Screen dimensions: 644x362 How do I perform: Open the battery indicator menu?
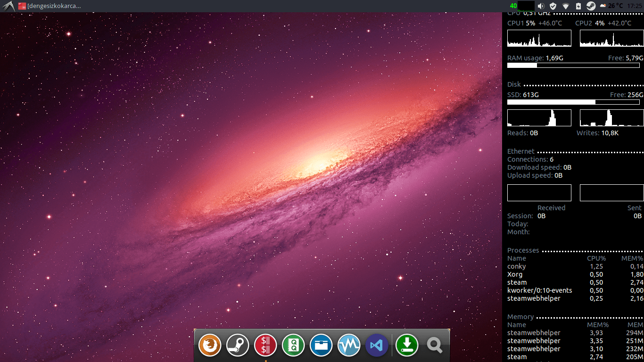tap(578, 6)
